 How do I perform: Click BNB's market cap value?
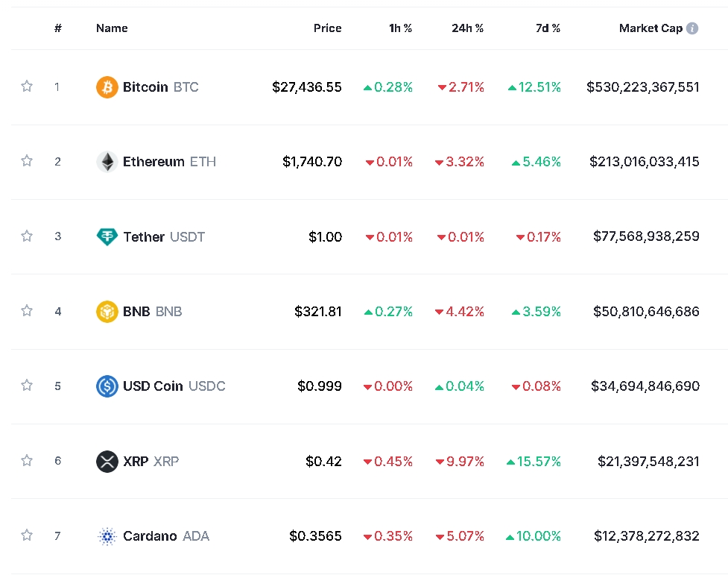pos(646,311)
